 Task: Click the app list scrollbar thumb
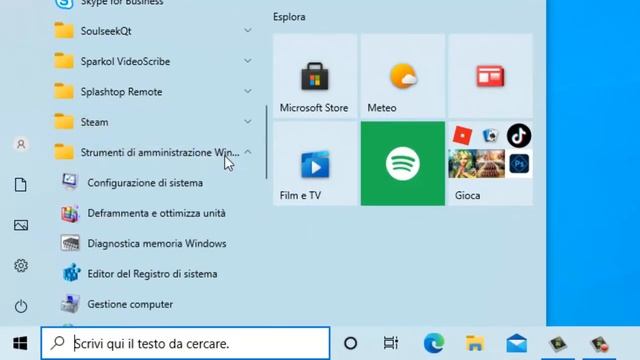(267, 142)
